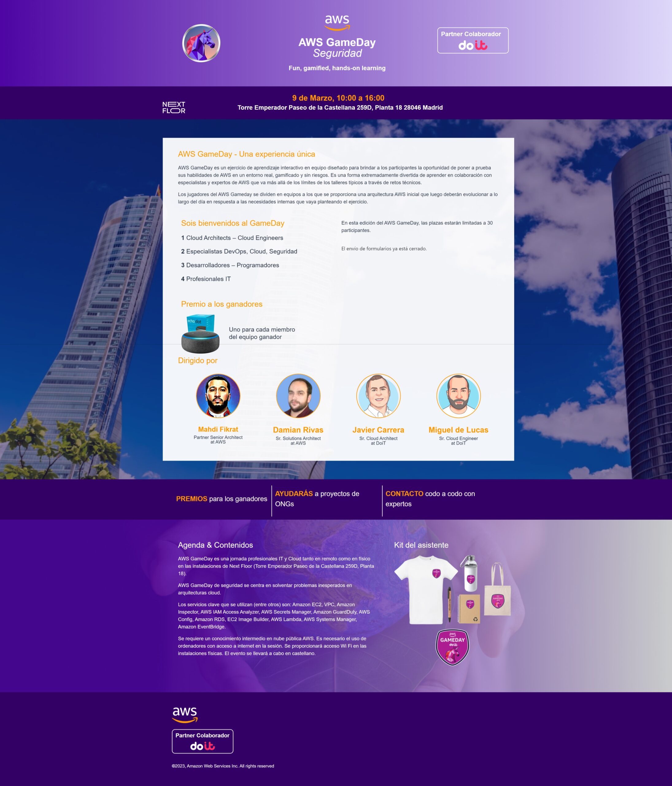This screenshot has height=786, width=672.
Task: Click Sr. Cloud Architect at DoiT subtitle
Action: click(378, 441)
